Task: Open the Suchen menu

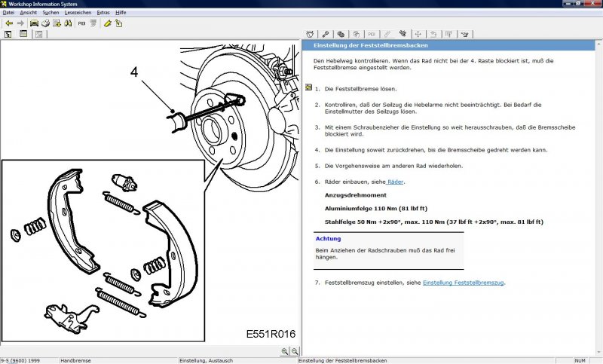Action: coord(51,13)
